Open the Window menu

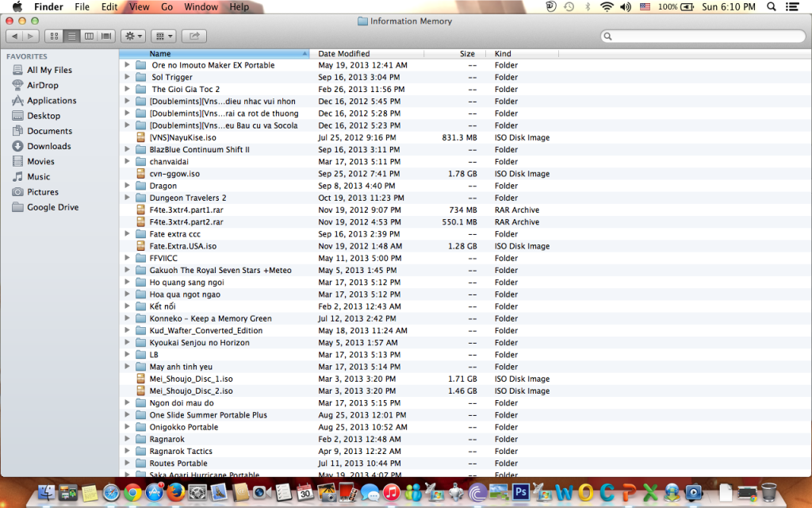pyautogui.click(x=201, y=6)
